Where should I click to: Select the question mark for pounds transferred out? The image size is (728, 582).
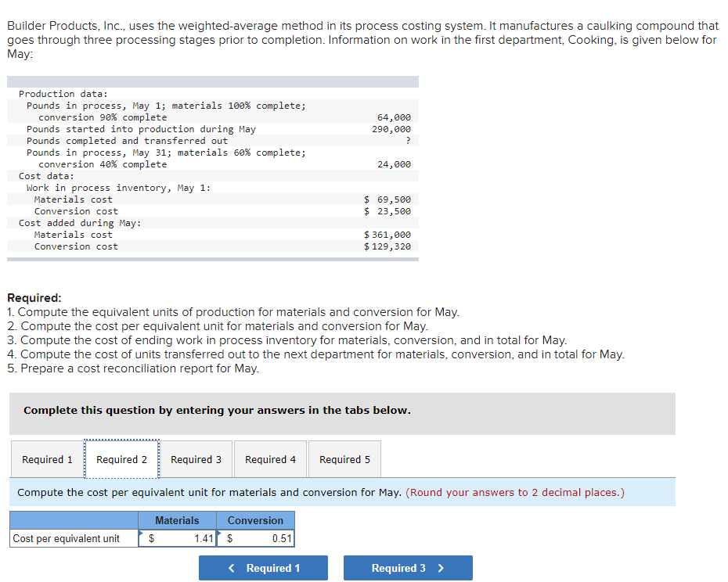tap(407, 141)
